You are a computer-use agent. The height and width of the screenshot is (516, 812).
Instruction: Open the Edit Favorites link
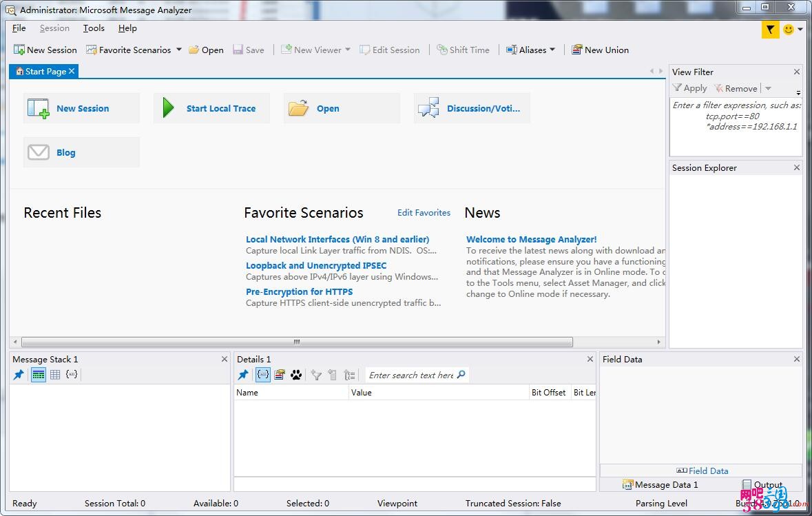pos(424,212)
